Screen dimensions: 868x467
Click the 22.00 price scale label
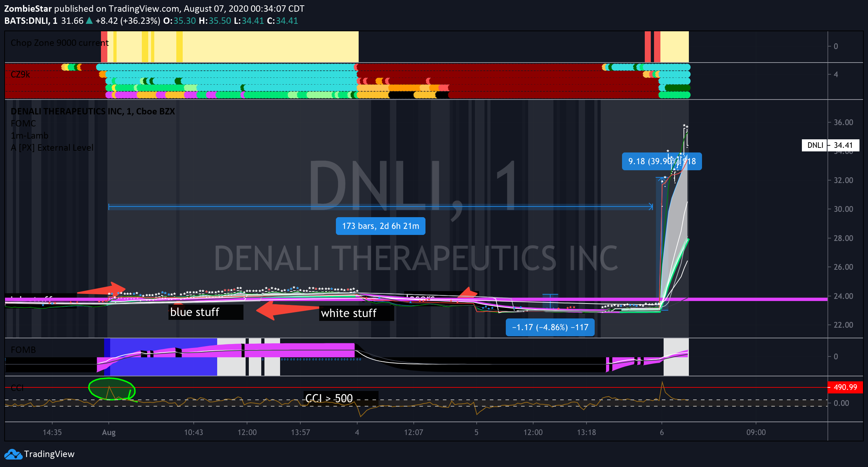(843, 325)
